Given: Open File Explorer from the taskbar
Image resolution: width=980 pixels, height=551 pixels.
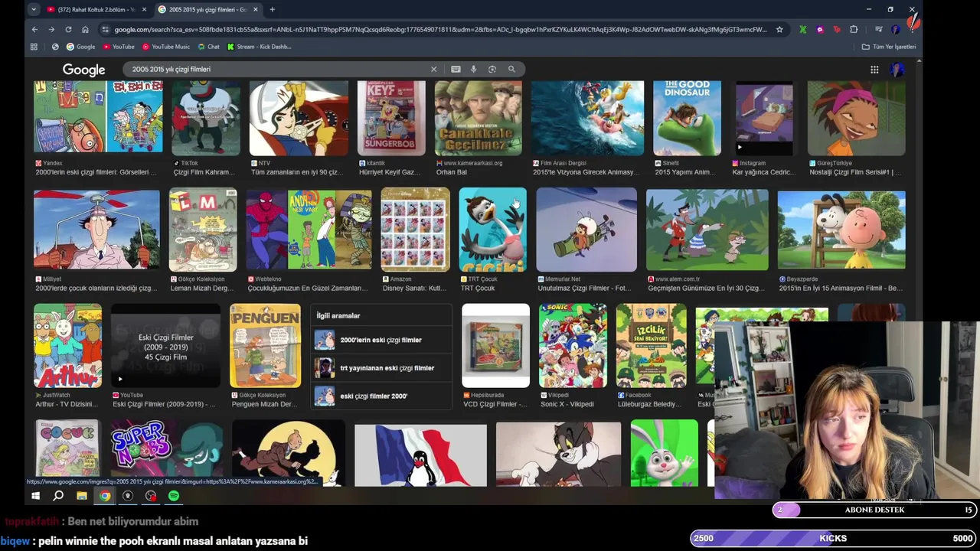Looking at the screenshot, I should coord(81,496).
